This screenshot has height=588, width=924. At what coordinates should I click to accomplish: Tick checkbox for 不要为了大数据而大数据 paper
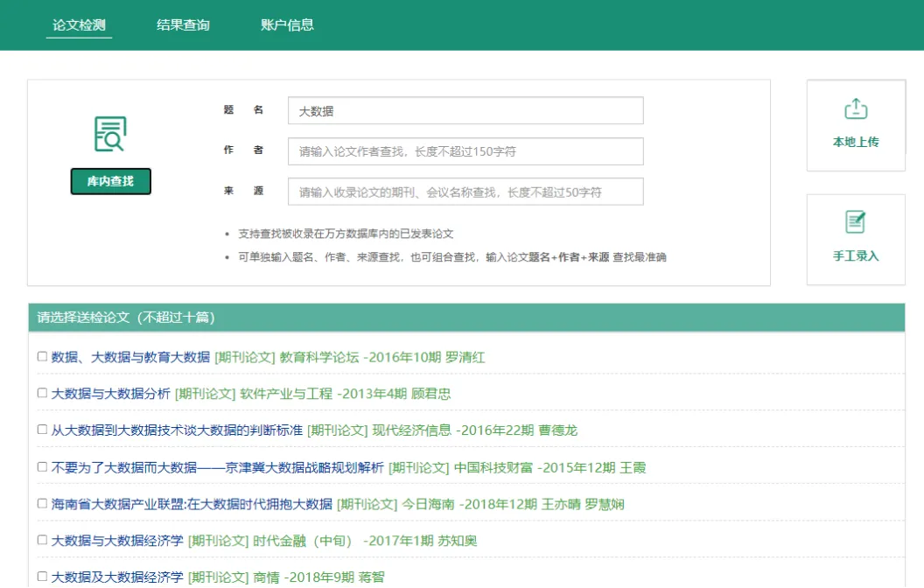tap(42, 467)
